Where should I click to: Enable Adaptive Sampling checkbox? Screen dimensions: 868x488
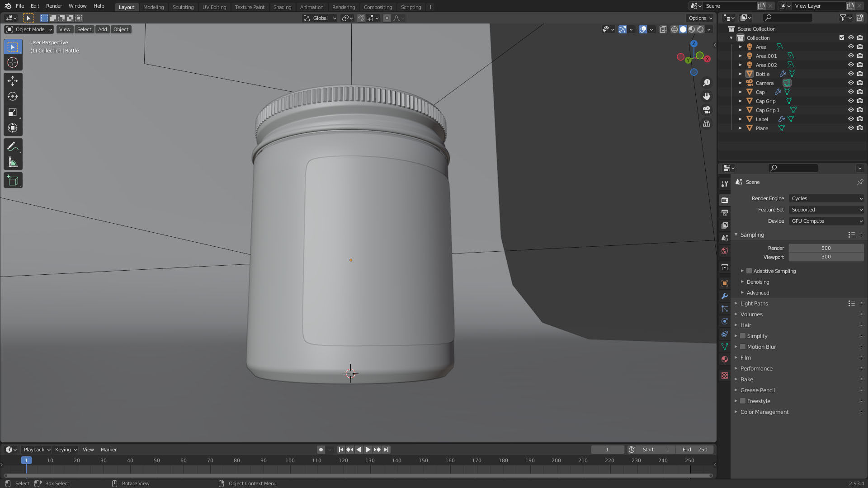tap(749, 271)
